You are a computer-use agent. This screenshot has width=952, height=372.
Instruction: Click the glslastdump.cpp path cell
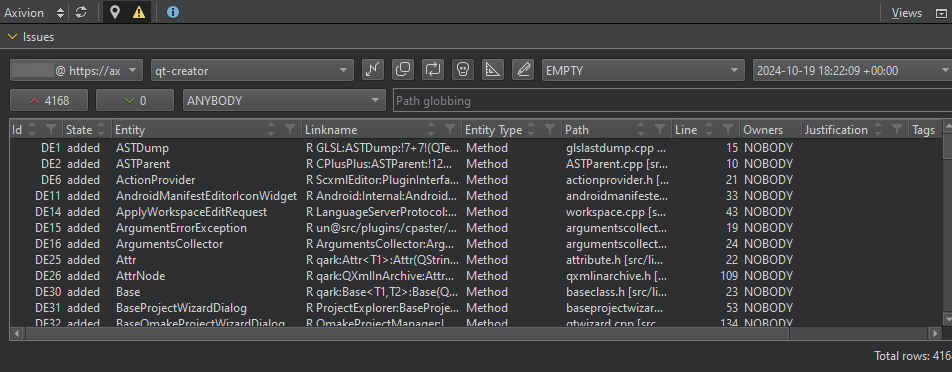(616, 147)
